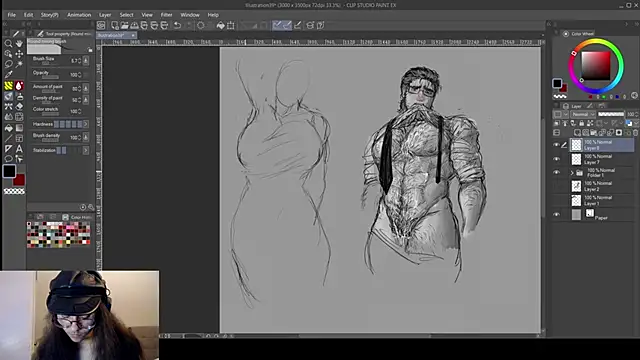Open the Edit menu
Screen dimensions: 640x360
(x=28, y=15)
